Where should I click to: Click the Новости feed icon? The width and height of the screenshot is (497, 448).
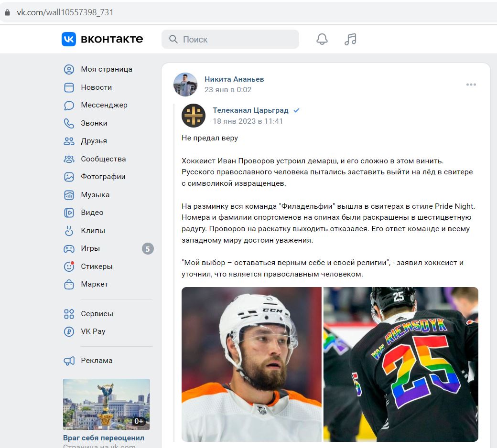69,87
